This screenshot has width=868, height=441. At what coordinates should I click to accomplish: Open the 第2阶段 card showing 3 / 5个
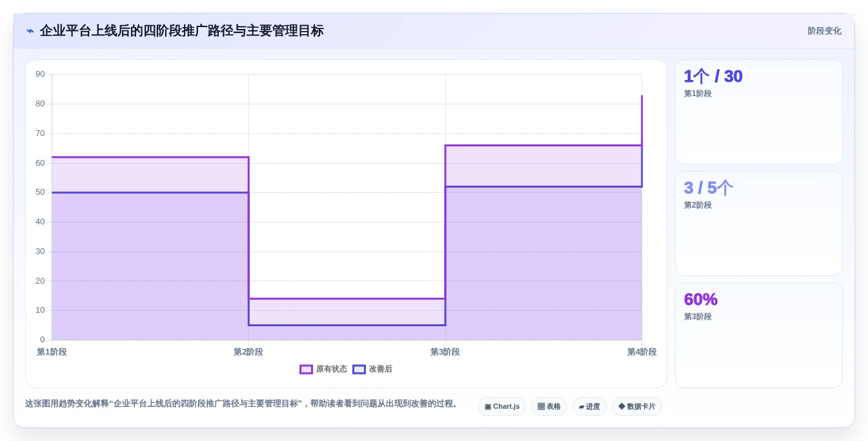(x=759, y=223)
